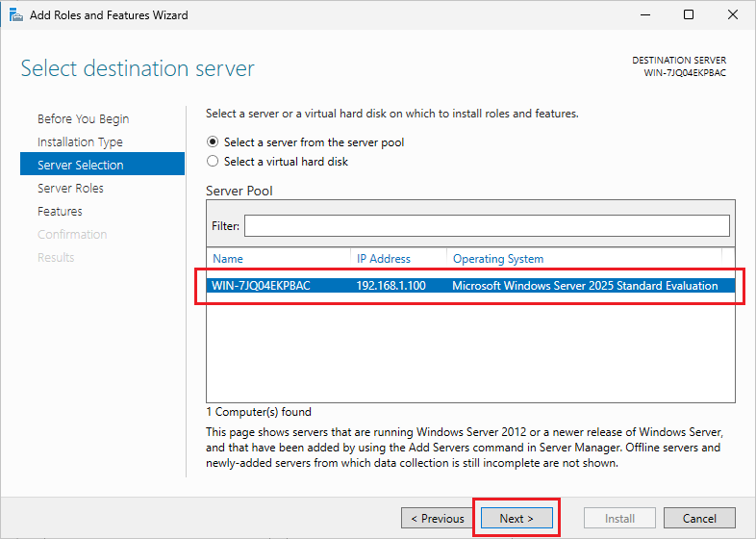
Task: Click the Previous button
Action: click(x=438, y=519)
